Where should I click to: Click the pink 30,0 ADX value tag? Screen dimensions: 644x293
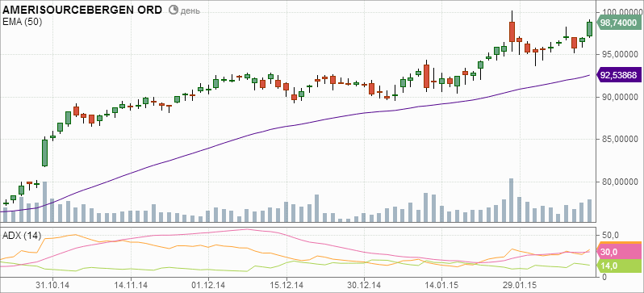pos(619,252)
